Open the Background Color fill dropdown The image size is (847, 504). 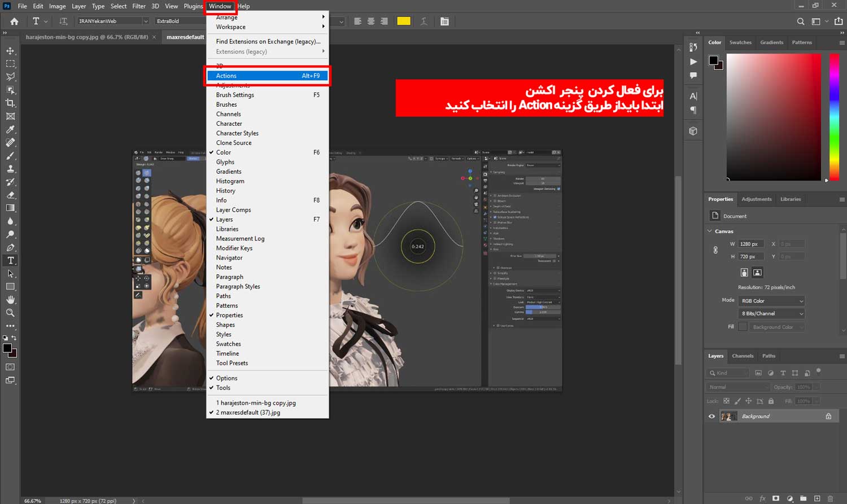[778, 327]
